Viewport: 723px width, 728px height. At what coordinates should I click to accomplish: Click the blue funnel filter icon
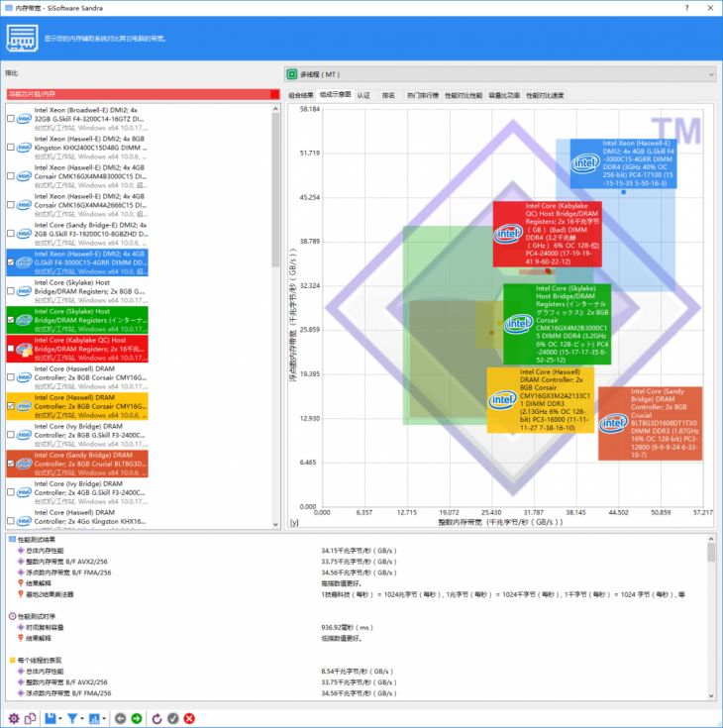(72, 718)
